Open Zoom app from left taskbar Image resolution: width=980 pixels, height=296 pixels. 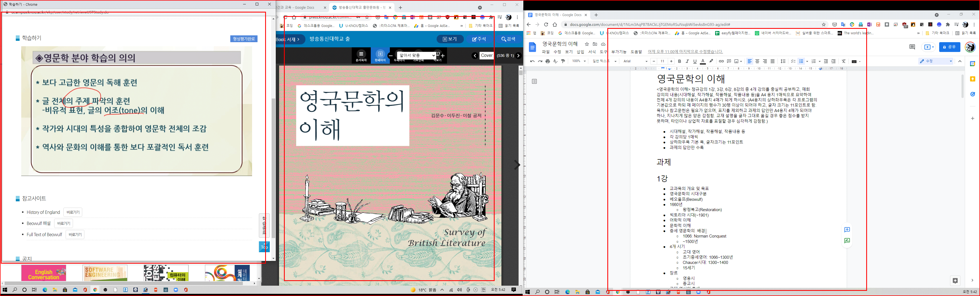pyautogui.click(x=176, y=290)
